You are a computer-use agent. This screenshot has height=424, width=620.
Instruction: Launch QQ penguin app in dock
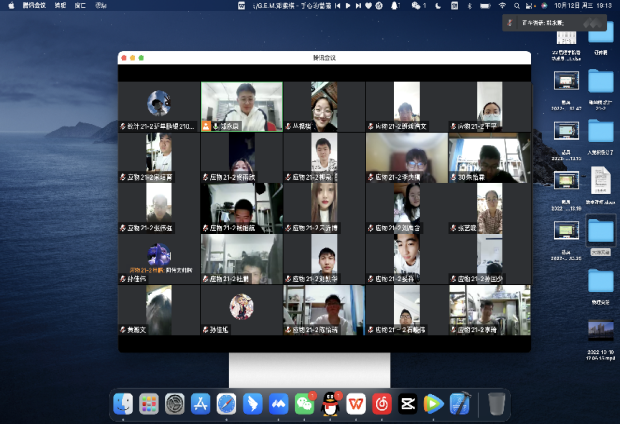coord(330,403)
